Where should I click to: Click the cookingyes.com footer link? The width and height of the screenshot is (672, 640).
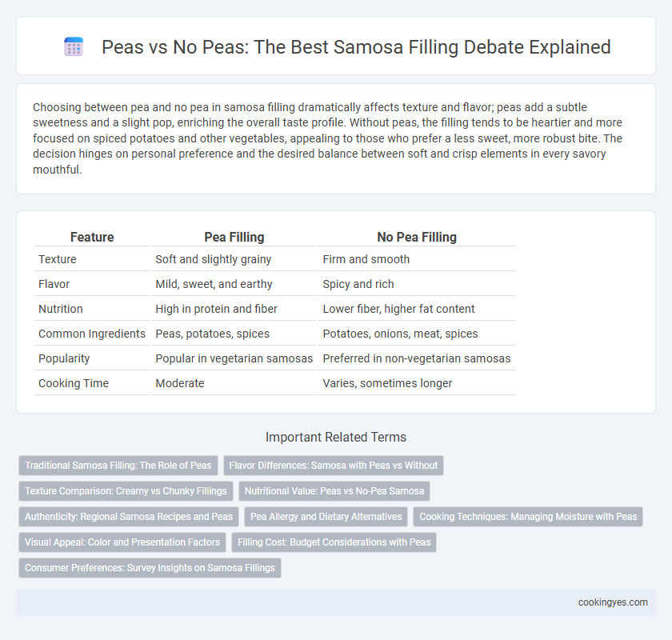613,602
